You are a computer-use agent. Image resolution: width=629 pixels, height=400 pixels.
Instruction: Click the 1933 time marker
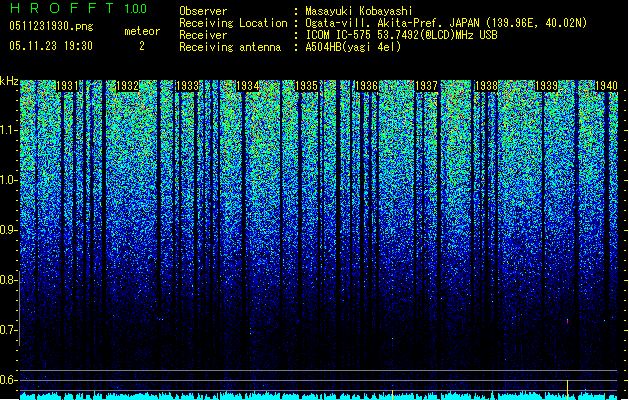(x=187, y=86)
